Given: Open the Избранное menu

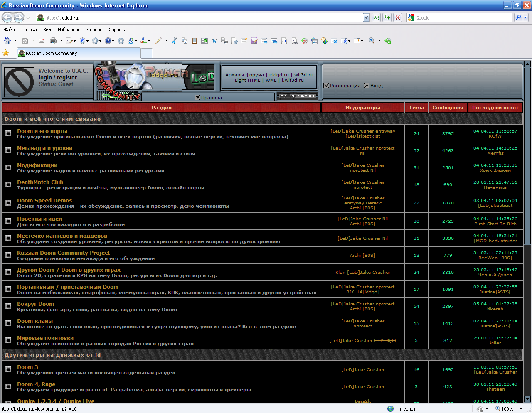Looking at the screenshot, I should (69, 29).
